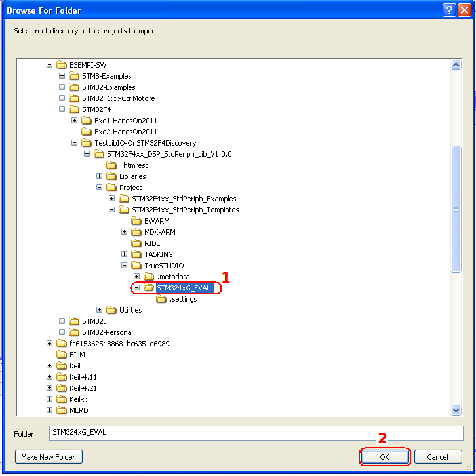Collapse the TestLibIO-OnSTM32F4Discovery node
Image resolution: width=476 pixels, height=476 pixels.
point(74,143)
